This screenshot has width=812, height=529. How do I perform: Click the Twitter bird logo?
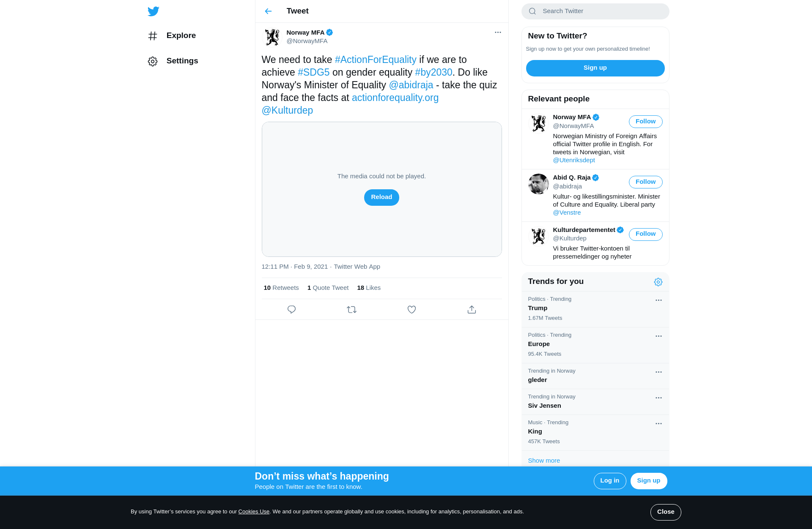153,11
